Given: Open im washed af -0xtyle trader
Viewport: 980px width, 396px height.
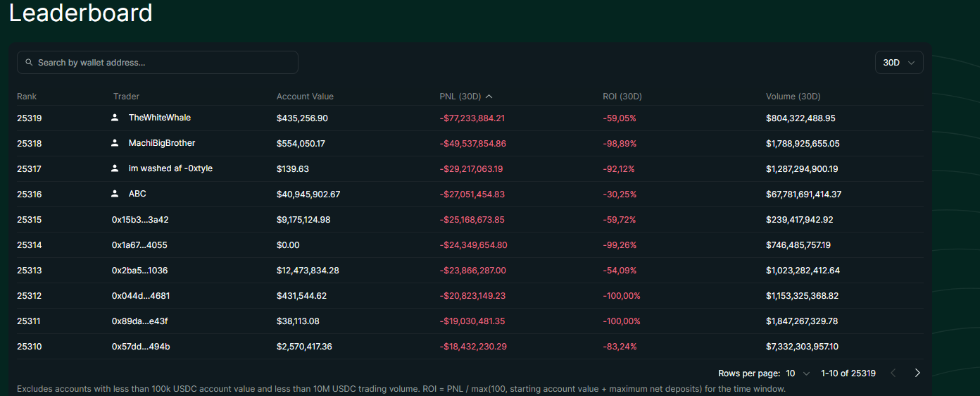Looking at the screenshot, I should [170, 168].
